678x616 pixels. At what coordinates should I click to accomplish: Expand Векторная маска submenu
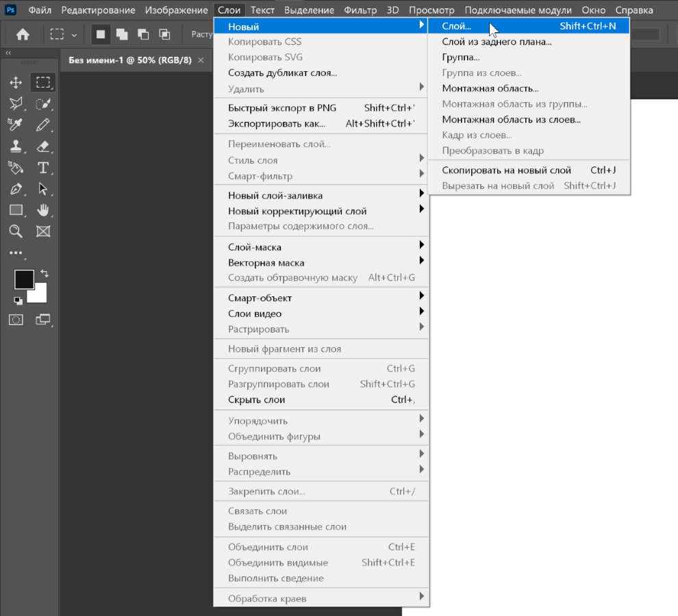[x=321, y=263]
